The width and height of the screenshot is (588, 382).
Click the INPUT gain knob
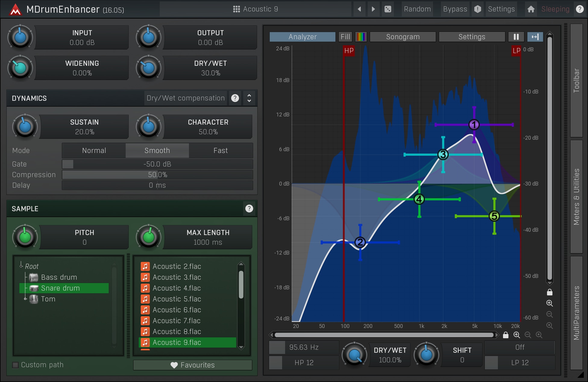tap(20, 37)
